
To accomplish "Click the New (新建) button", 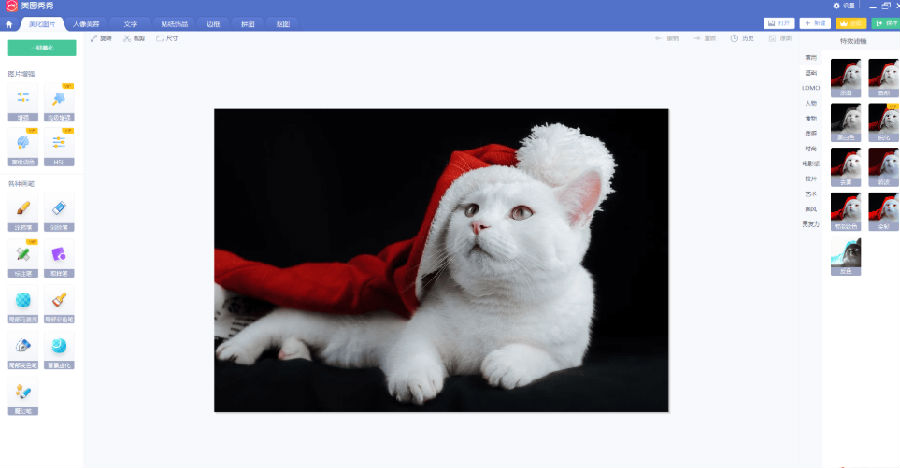I will [815, 24].
